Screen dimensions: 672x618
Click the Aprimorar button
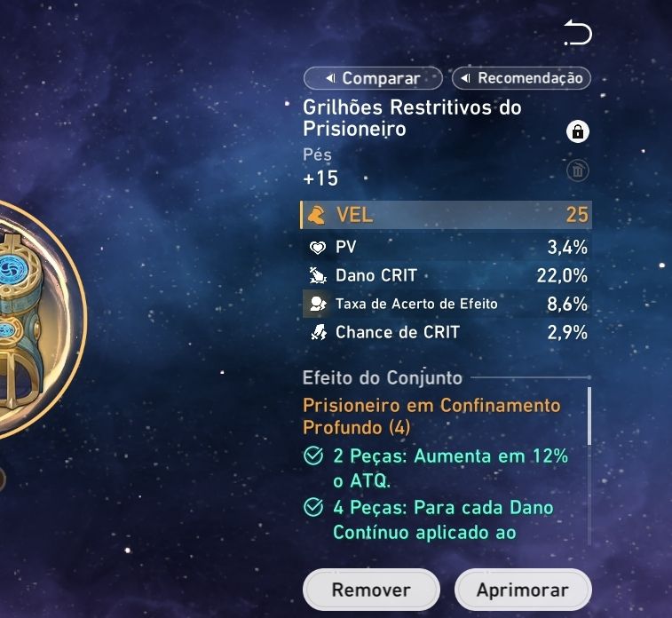[523, 590]
